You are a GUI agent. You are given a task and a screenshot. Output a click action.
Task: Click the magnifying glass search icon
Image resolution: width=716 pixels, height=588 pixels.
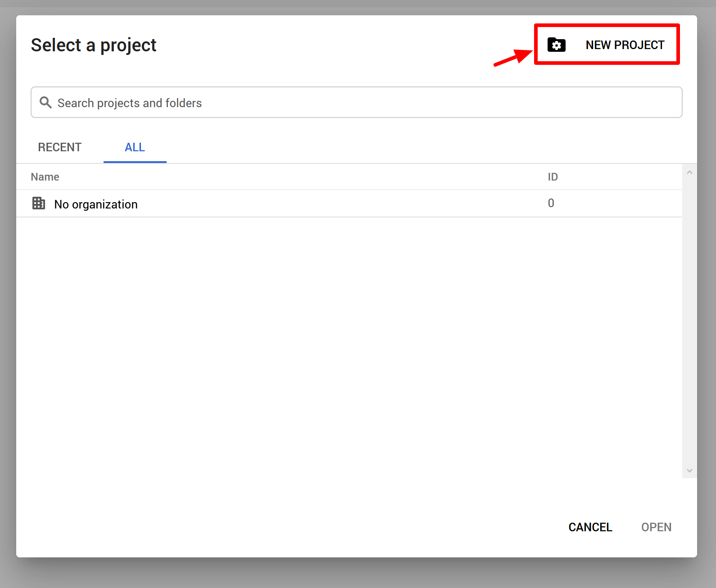[x=45, y=103]
